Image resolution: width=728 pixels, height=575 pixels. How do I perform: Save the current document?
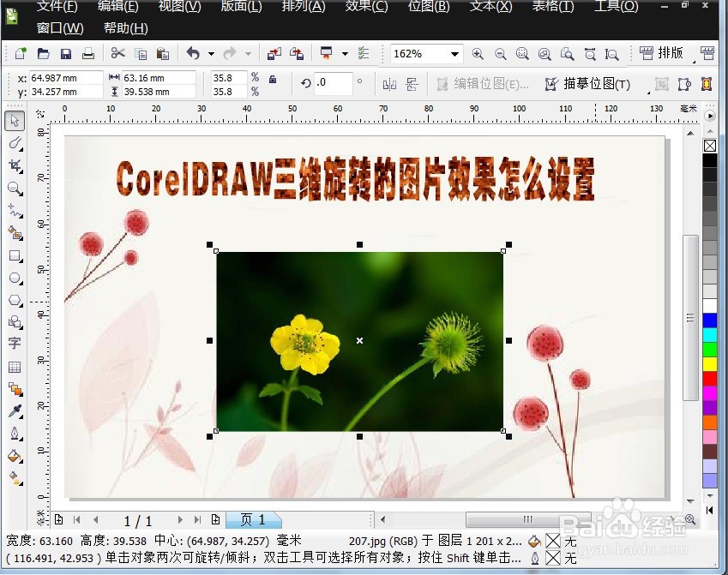[65, 53]
